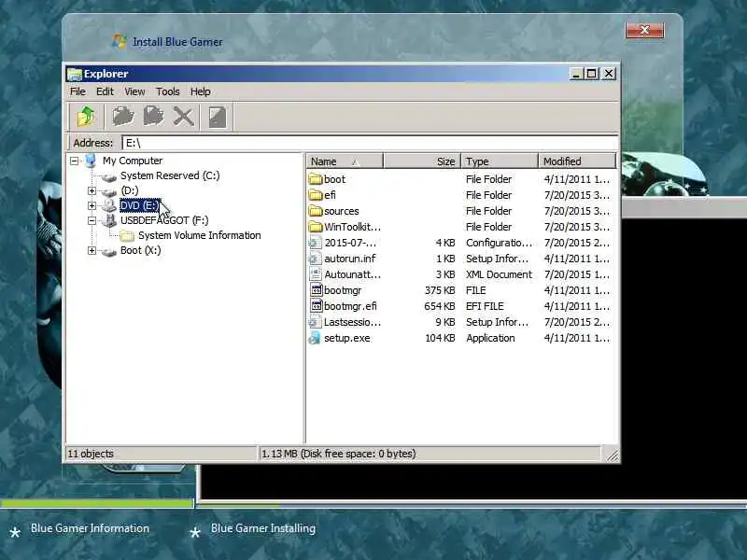
Task: Sort files by Type column header
Action: point(500,161)
